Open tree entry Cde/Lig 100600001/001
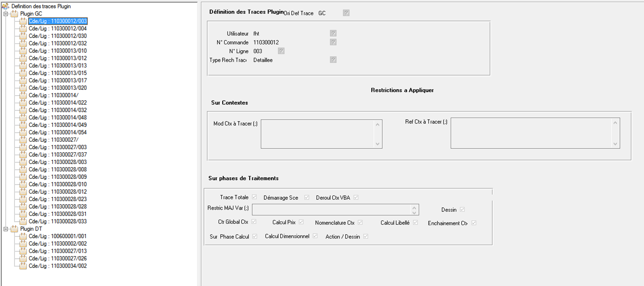 57,236
